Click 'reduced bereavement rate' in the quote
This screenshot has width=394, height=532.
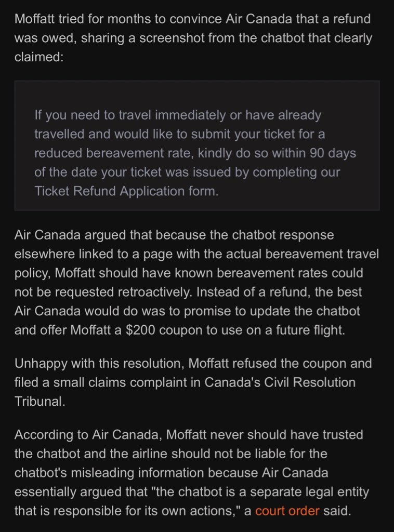(114, 153)
